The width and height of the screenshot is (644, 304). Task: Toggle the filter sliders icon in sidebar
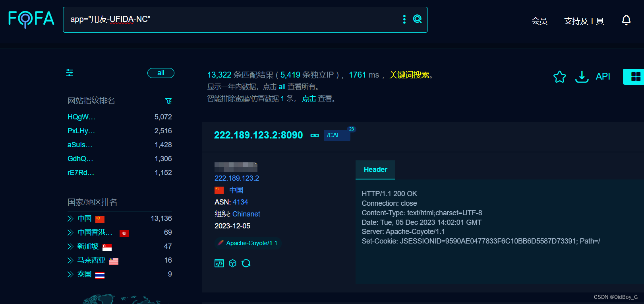[70, 72]
